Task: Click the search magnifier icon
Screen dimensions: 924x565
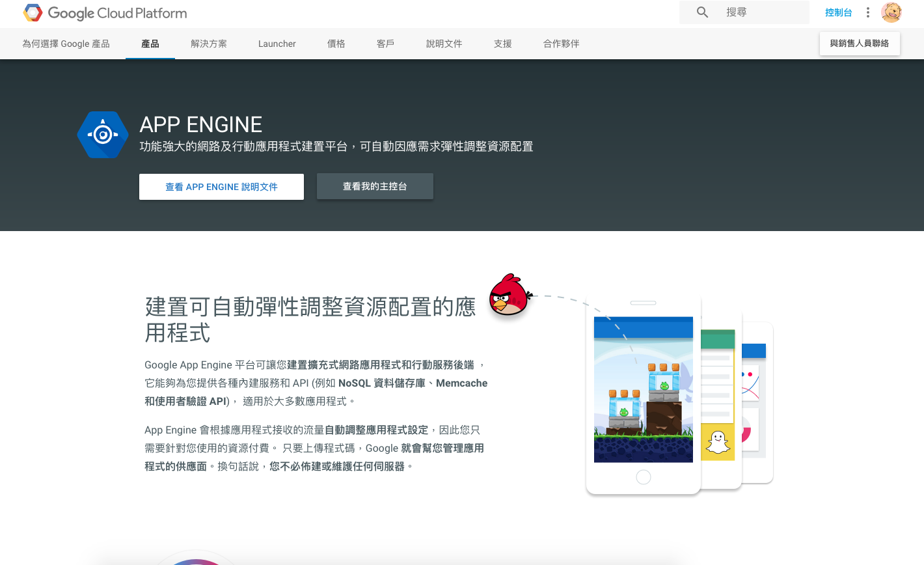Action: pyautogui.click(x=702, y=12)
